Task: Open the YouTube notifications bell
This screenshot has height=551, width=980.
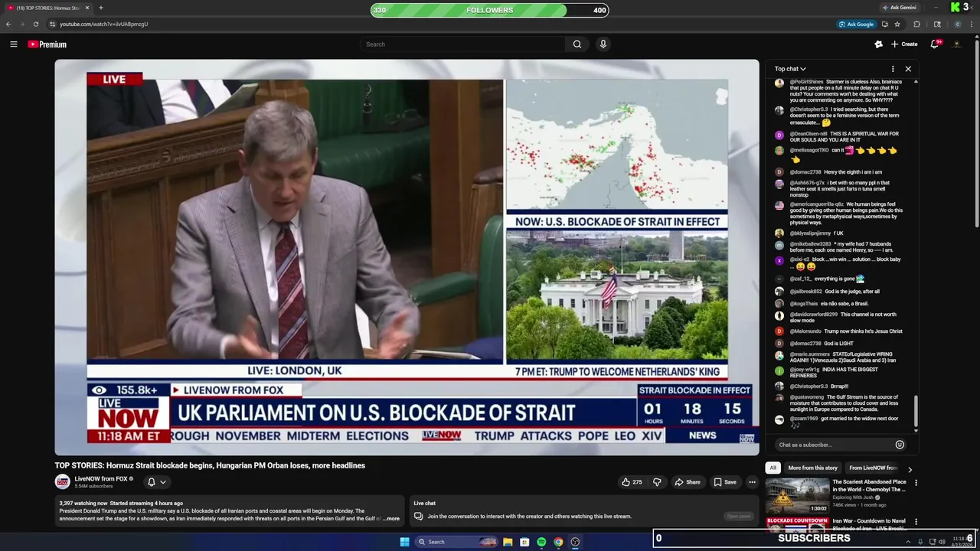Action: click(x=934, y=44)
